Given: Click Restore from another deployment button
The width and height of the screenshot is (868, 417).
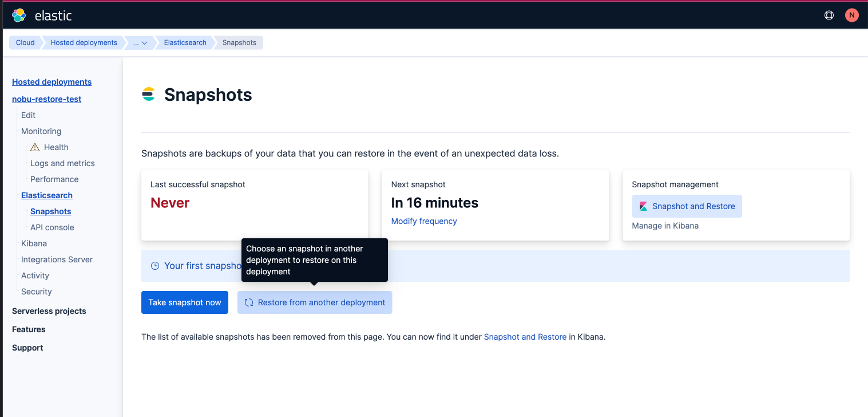Looking at the screenshot, I should (x=315, y=302).
